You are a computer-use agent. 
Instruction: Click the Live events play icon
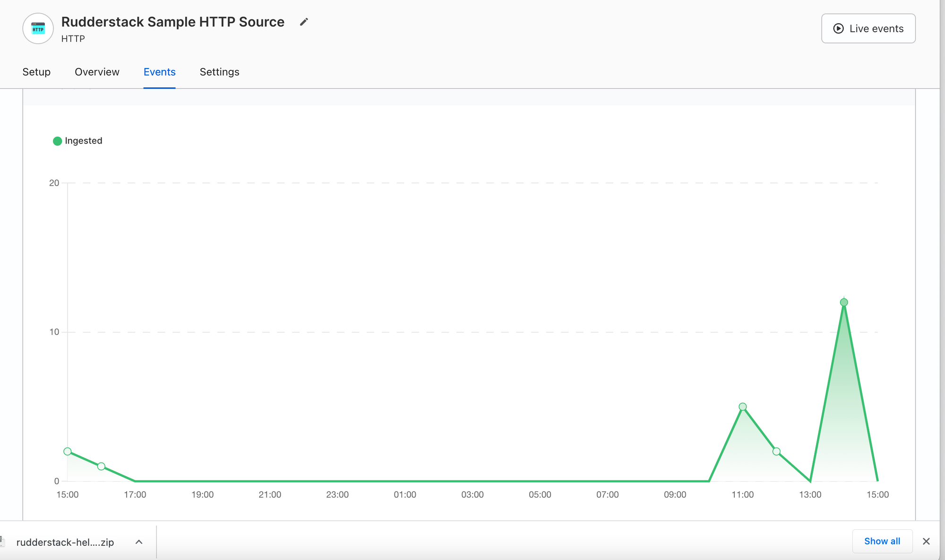838,28
